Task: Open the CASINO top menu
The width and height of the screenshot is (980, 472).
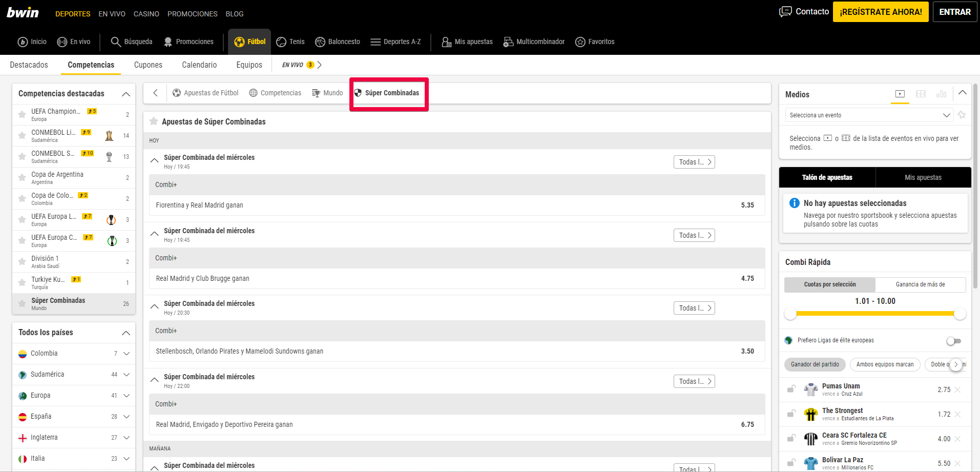Action: coord(147,14)
